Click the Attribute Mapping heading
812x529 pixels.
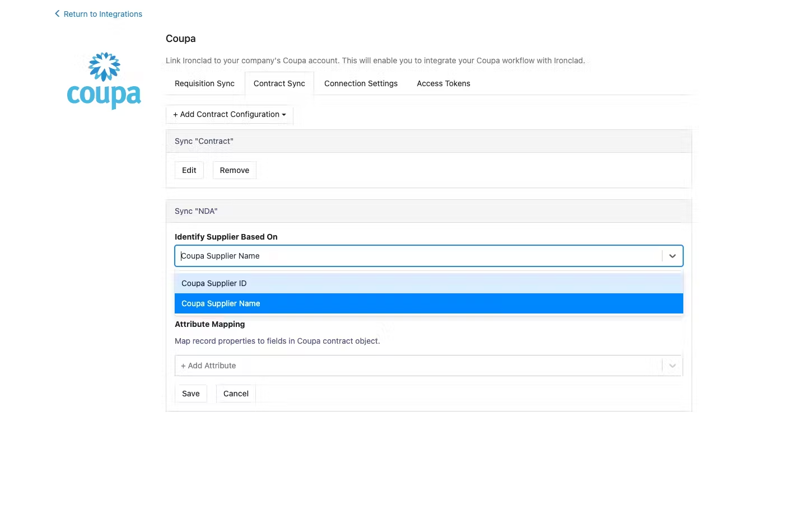pyautogui.click(x=209, y=324)
